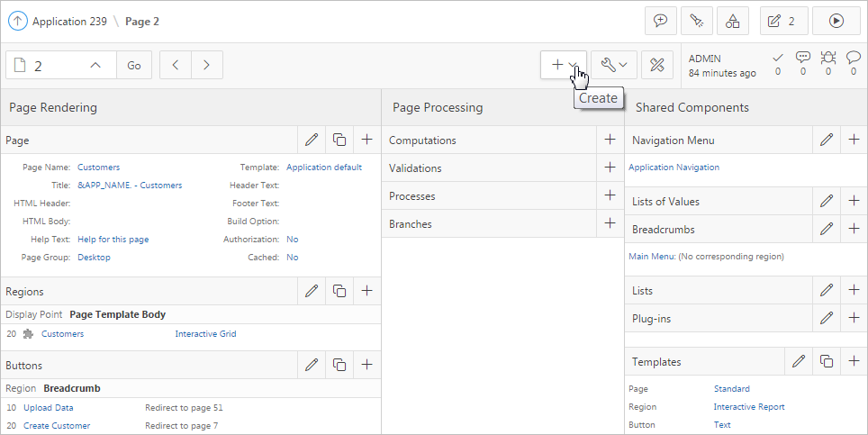
Task: Click the team development comment icon
Action: click(x=661, y=21)
